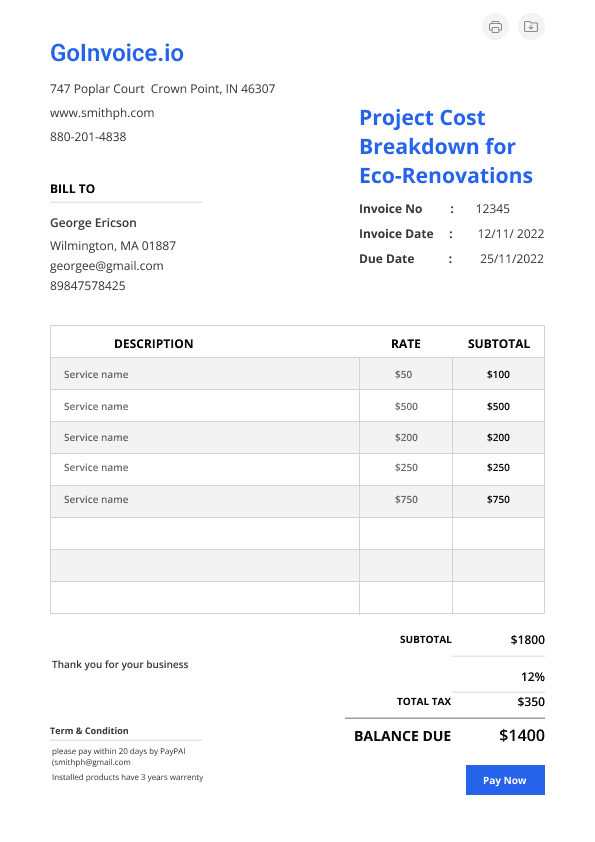Click the $750 rate cell
Image resolution: width=595 pixels, height=842 pixels.
pyautogui.click(x=406, y=499)
